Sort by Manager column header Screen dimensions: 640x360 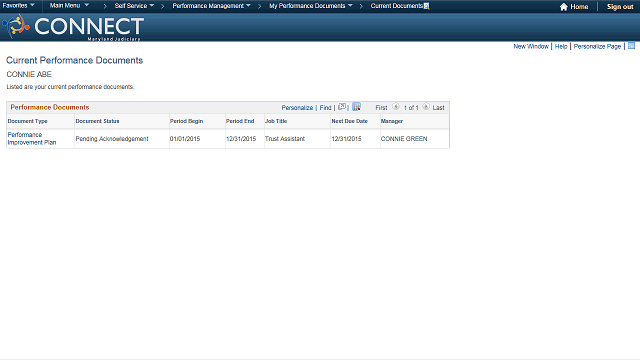point(391,121)
